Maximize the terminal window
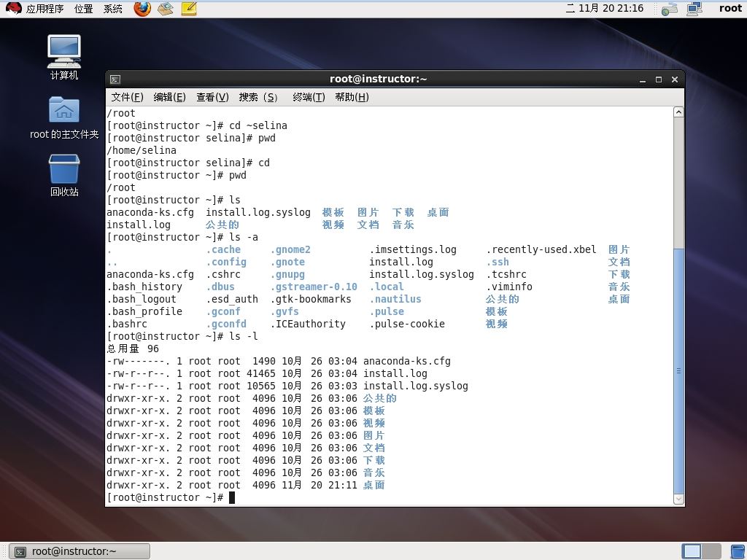 point(659,79)
